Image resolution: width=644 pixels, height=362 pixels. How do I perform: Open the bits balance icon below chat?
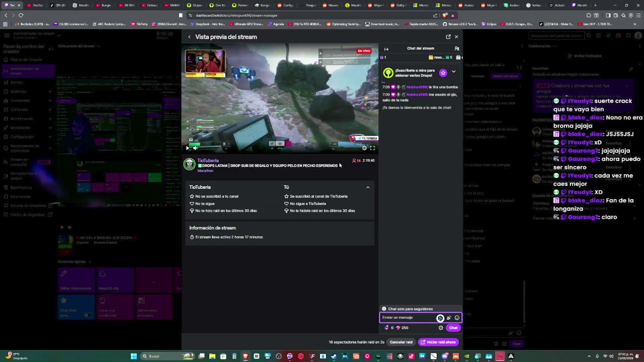coord(386,328)
